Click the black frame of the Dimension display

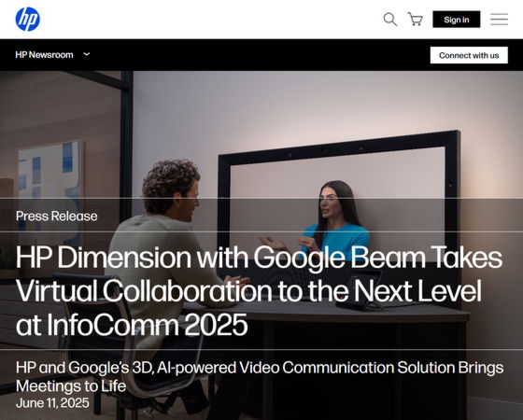pyautogui.click(x=337, y=147)
